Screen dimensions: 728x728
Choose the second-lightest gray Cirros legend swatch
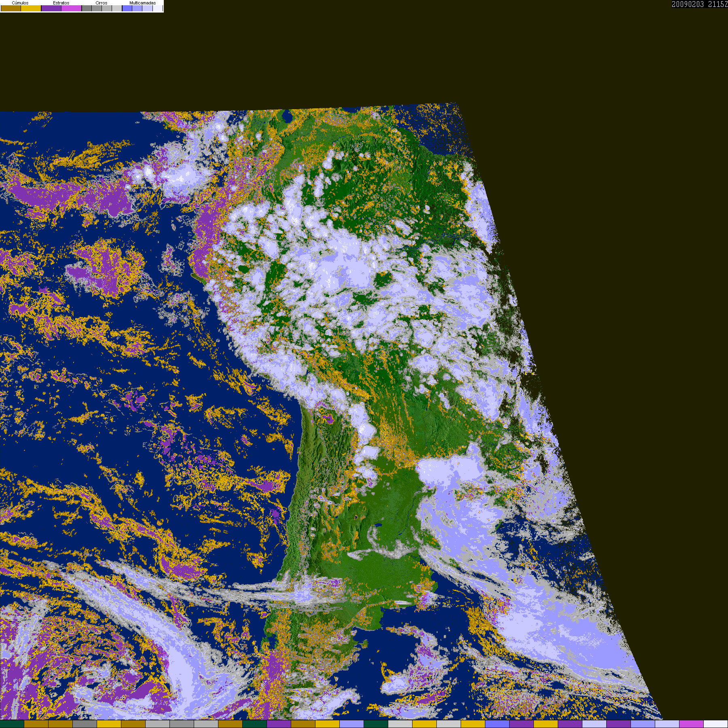pyautogui.click(x=107, y=8)
